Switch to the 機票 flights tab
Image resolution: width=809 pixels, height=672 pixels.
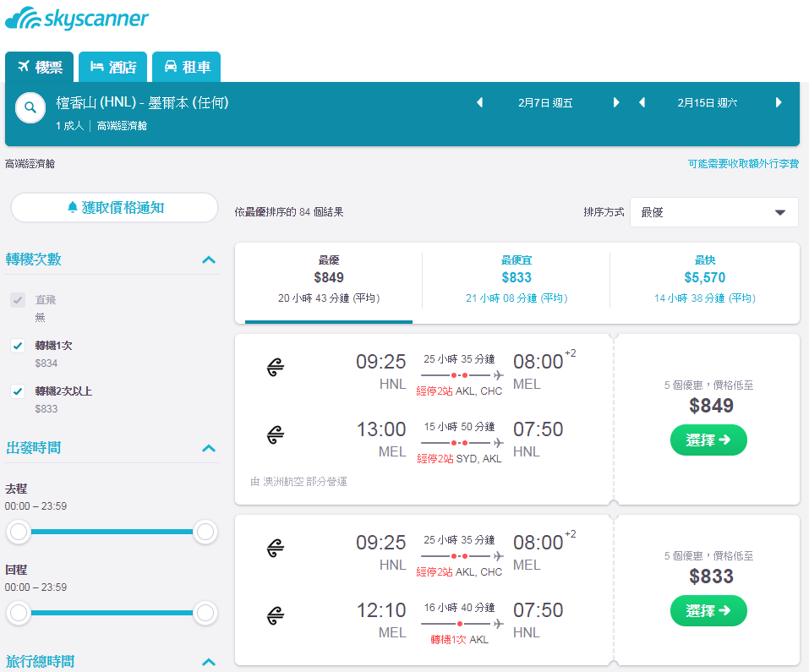(x=40, y=67)
